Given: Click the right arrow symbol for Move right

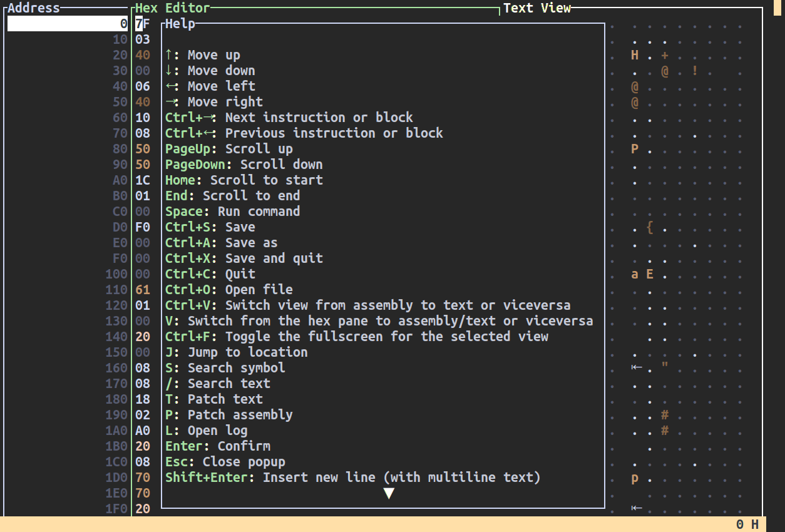Looking at the screenshot, I should pos(170,102).
